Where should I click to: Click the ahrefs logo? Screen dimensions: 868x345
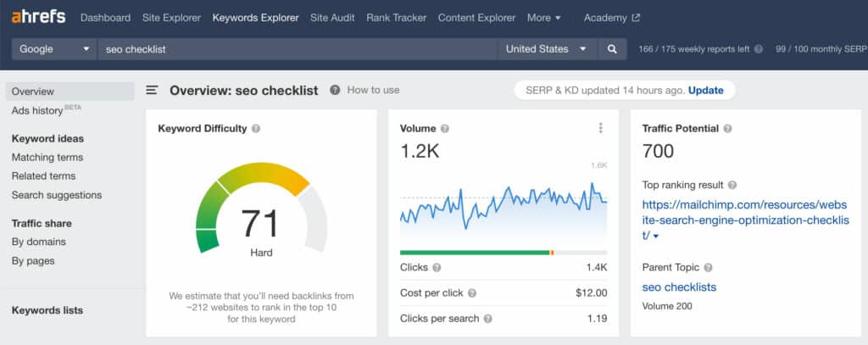[38, 17]
